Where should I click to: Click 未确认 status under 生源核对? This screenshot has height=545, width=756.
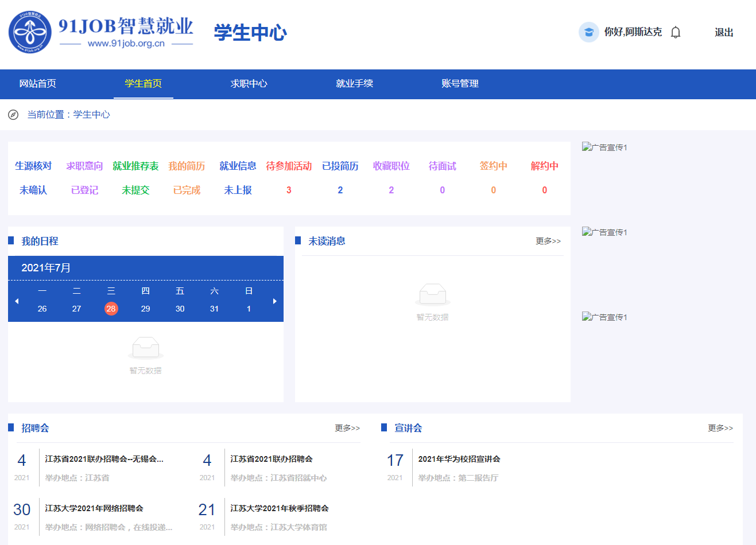[x=33, y=190]
